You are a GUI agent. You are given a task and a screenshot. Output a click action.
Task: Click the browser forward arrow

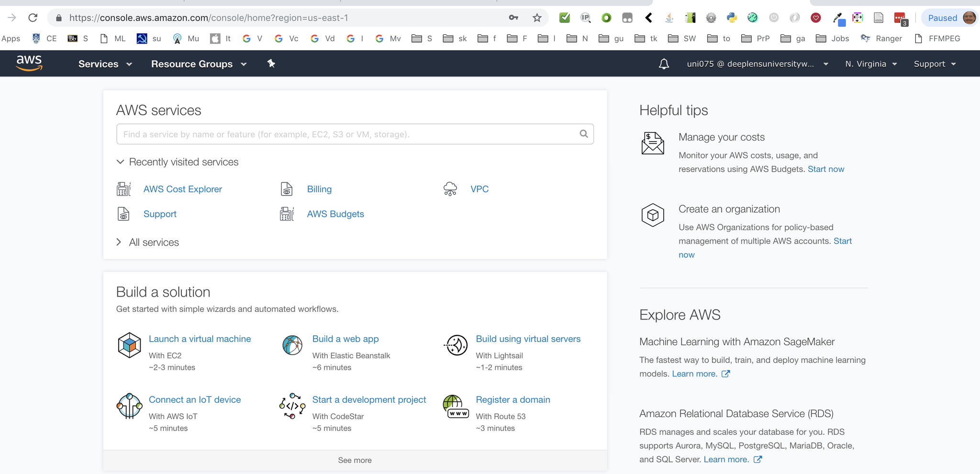pos(12,18)
